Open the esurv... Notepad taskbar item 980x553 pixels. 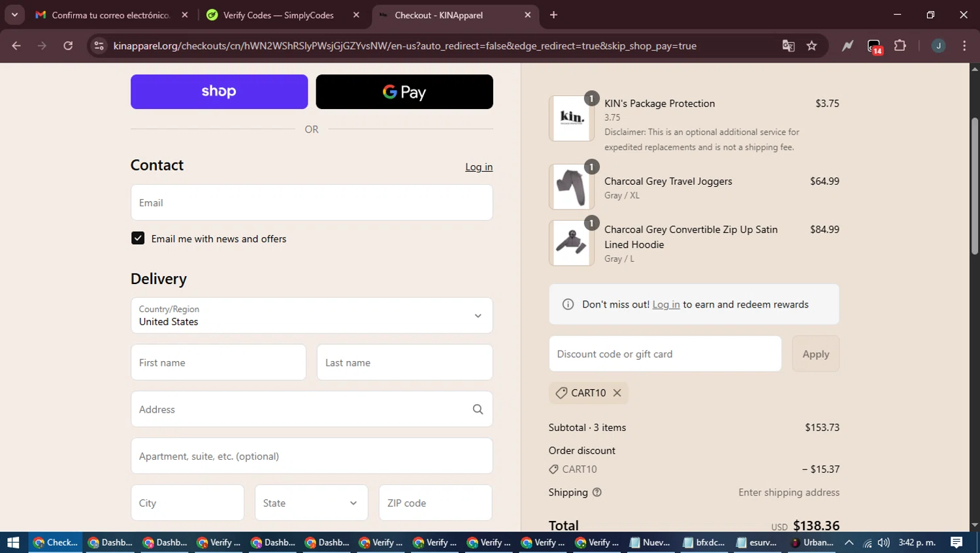[757, 543]
